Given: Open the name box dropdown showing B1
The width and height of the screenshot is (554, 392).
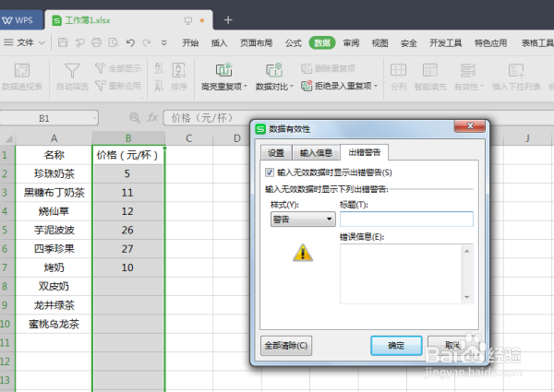Looking at the screenshot, I should [x=95, y=118].
